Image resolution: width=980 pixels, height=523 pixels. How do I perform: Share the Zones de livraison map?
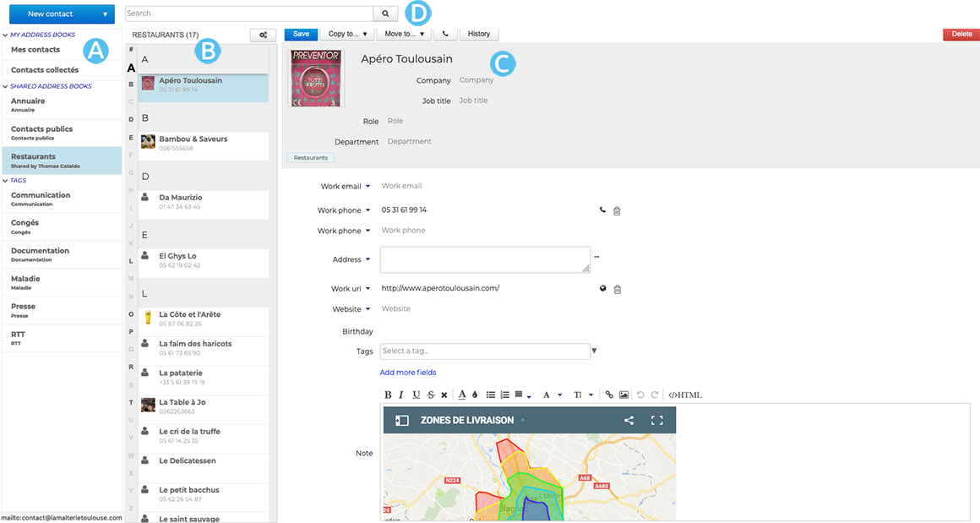pyautogui.click(x=629, y=420)
